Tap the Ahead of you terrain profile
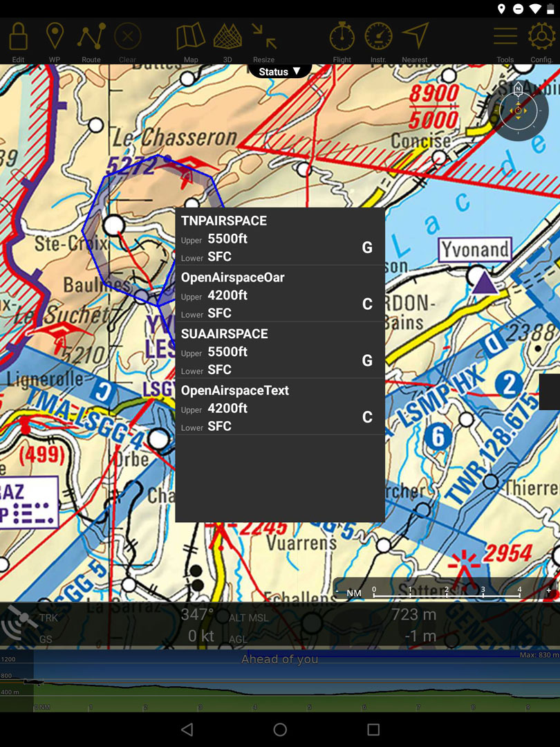 tap(280, 681)
